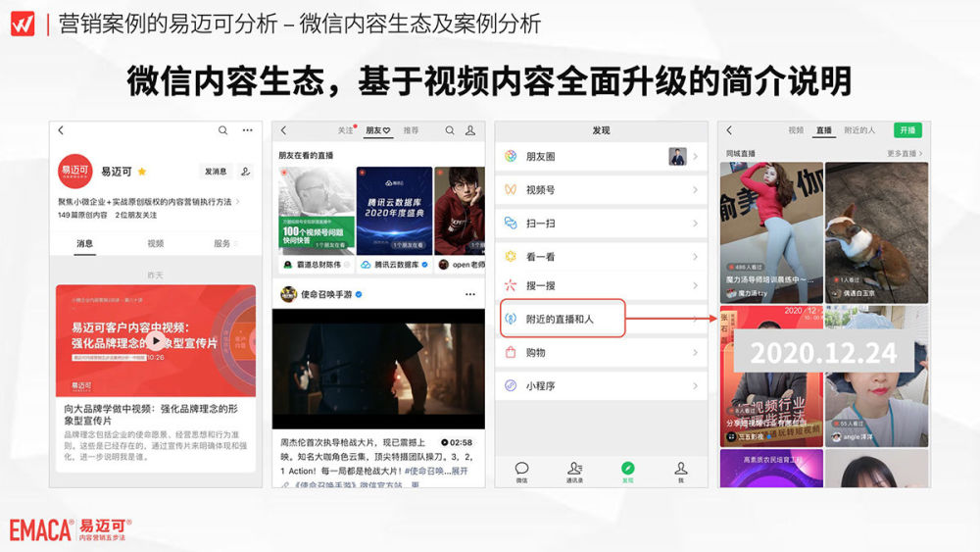Open 小程序 mini programs icon
980x552 pixels.
coord(511,385)
